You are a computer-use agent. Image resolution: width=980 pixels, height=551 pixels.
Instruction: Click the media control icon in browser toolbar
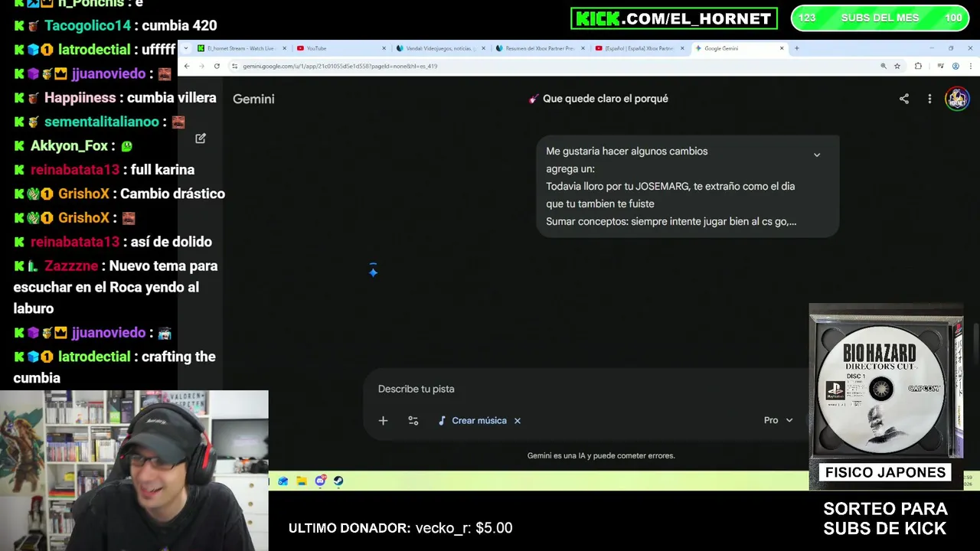point(940,66)
